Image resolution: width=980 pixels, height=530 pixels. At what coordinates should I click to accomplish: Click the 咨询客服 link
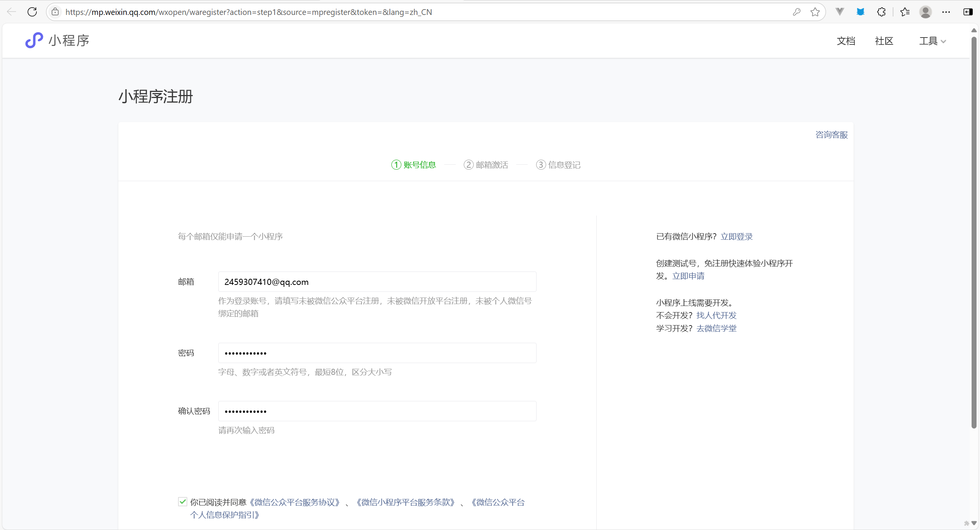831,135
